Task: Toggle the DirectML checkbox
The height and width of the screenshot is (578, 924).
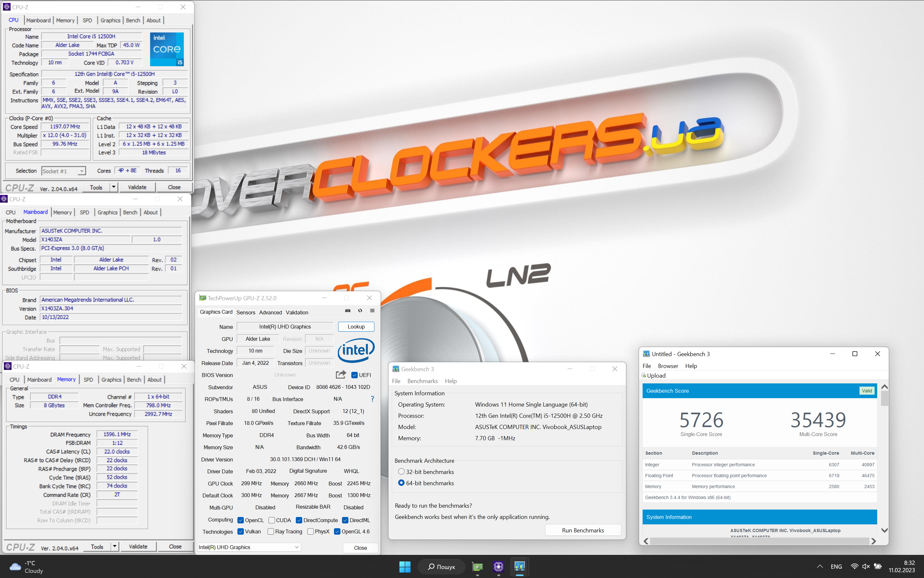Action: click(345, 520)
